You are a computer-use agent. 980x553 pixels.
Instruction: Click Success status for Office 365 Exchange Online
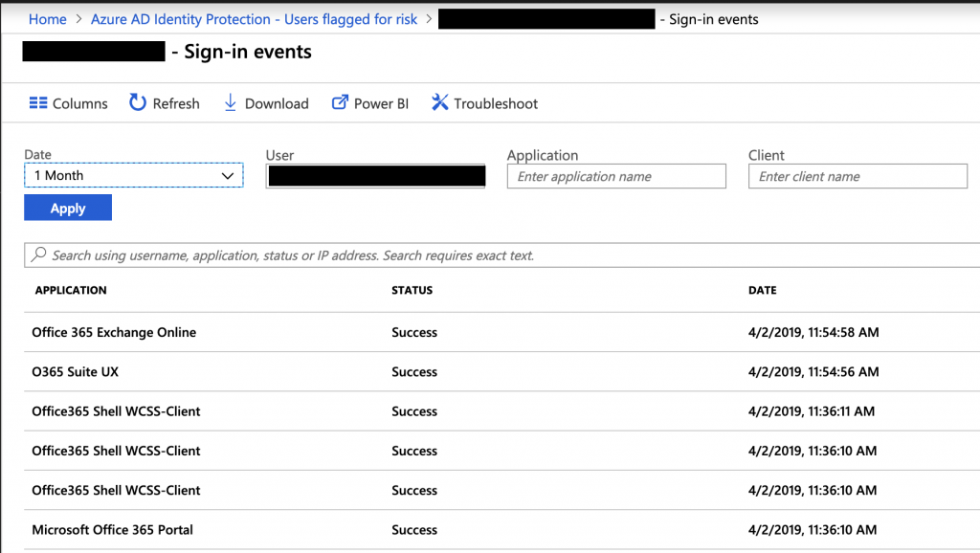click(x=414, y=332)
